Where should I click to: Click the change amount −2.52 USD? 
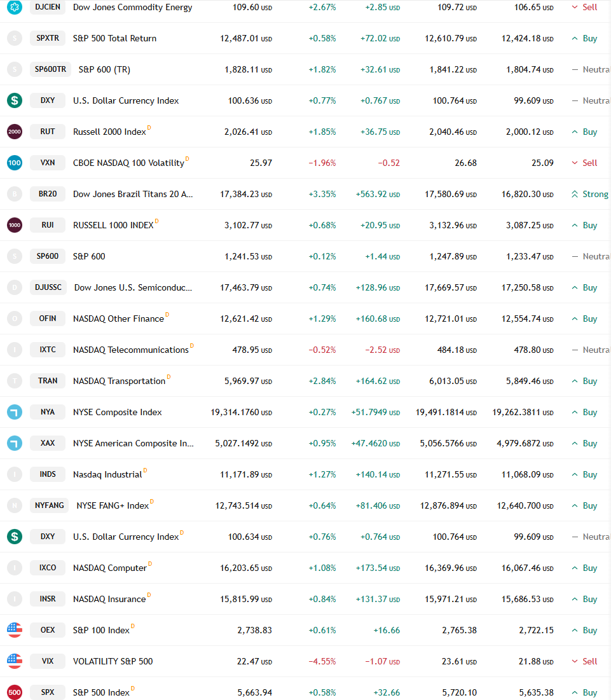pyautogui.click(x=383, y=350)
